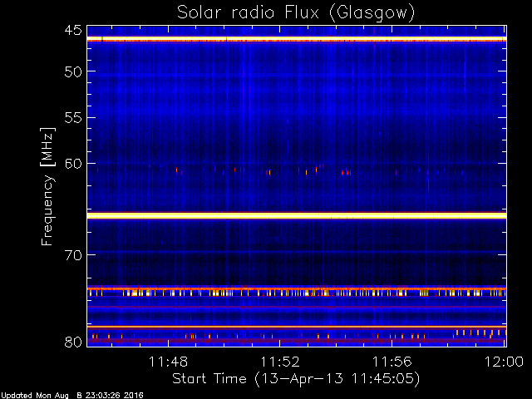Viewport: 532px width, 399px height.
Task: Click the 70 frequency tick label
Action: tap(73, 255)
